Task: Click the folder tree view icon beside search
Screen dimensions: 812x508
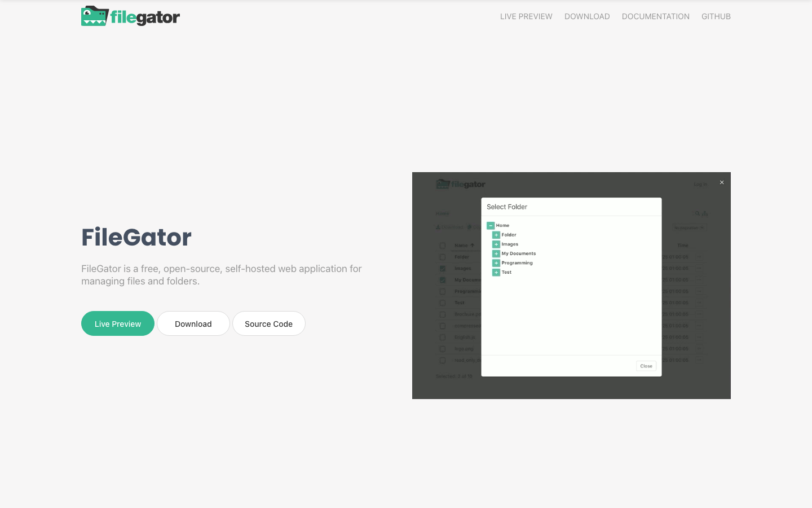Action: point(704,213)
